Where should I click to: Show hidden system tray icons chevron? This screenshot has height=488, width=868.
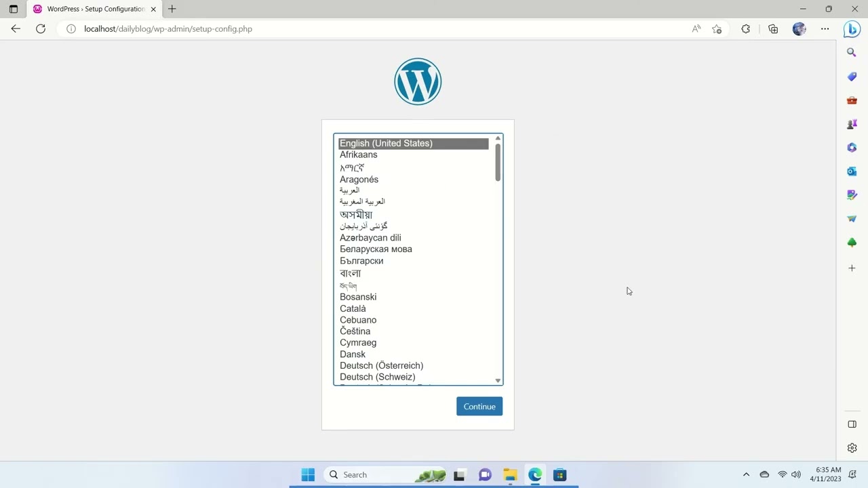(x=747, y=474)
